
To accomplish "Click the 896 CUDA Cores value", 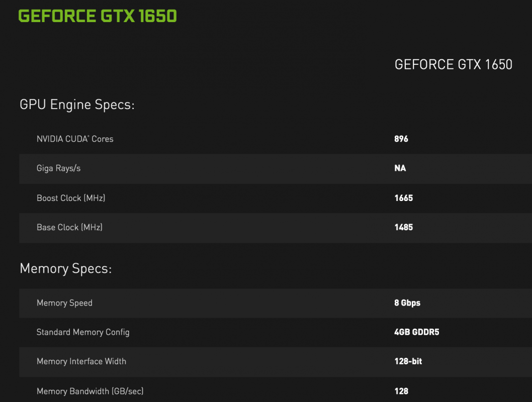I will tap(401, 139).
